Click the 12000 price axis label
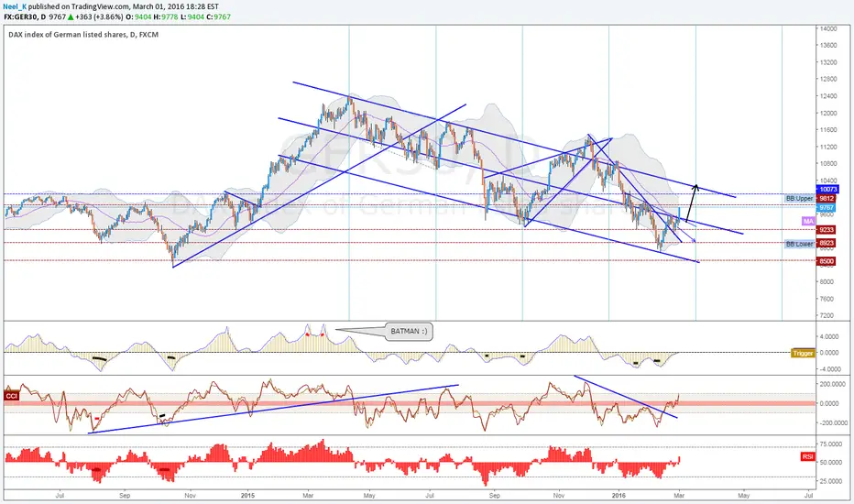 (x=828, y=114)
